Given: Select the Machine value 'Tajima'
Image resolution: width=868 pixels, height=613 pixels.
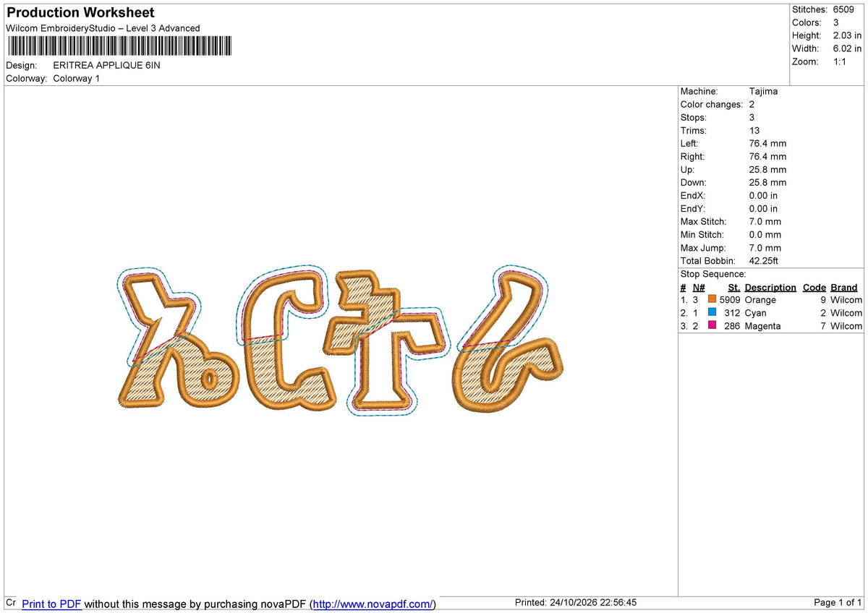Looking at the screenshot, I should pos(764,91).
